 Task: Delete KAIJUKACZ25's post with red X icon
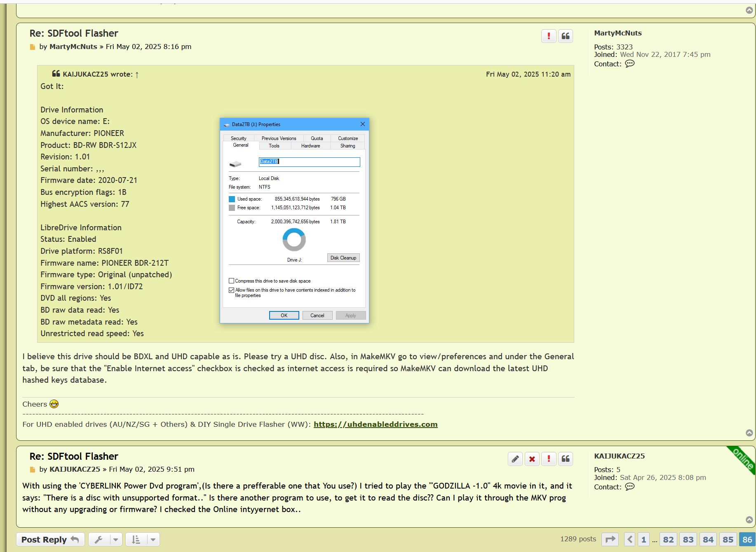pyautogui.click(x=532, y=459)
